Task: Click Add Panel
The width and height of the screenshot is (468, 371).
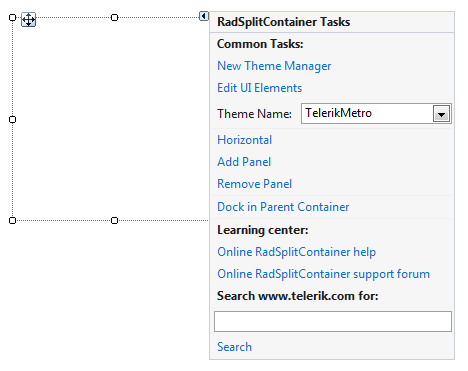Action: pos(244,162)
